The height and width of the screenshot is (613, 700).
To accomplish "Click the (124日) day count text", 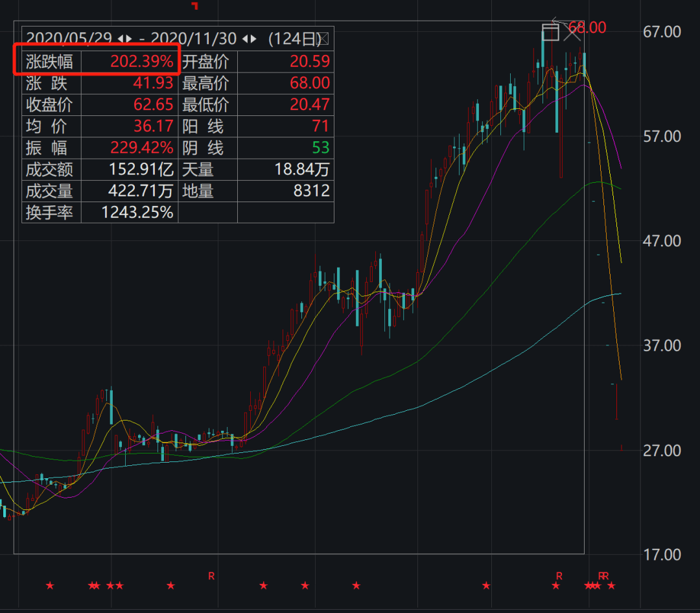I will [x=294, y=40].
